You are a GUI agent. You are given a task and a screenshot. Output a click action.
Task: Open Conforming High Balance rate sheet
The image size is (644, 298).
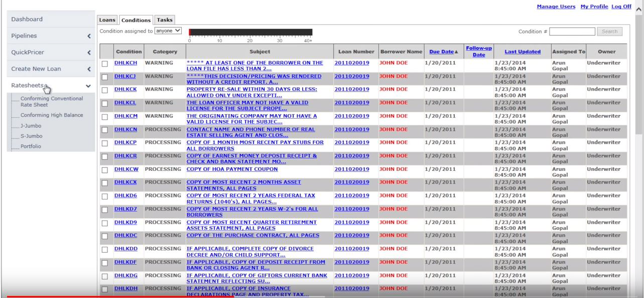tap(52, 115)
